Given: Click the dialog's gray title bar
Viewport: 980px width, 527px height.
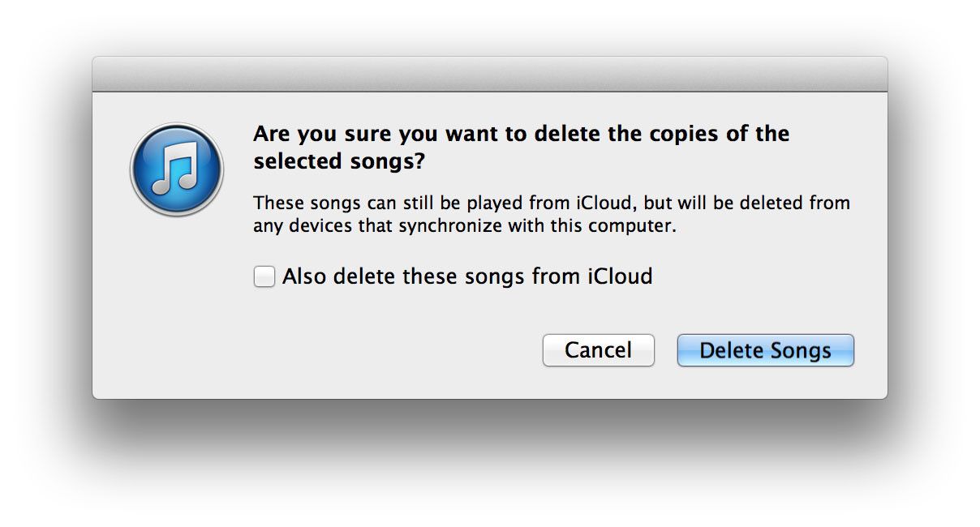Looking at the screenshot, I should 489,75.
